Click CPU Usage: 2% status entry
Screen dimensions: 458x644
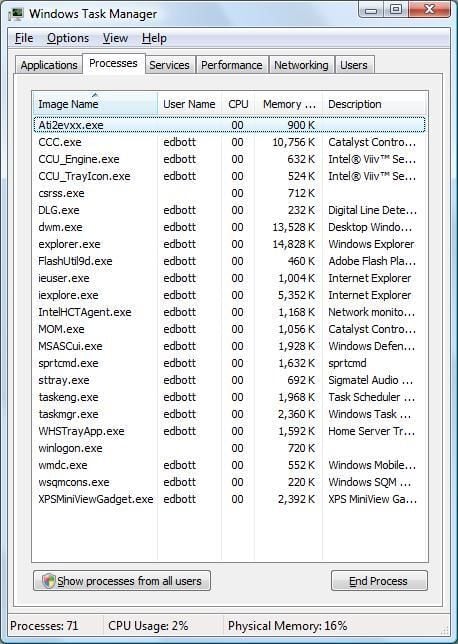click(148, 626)
